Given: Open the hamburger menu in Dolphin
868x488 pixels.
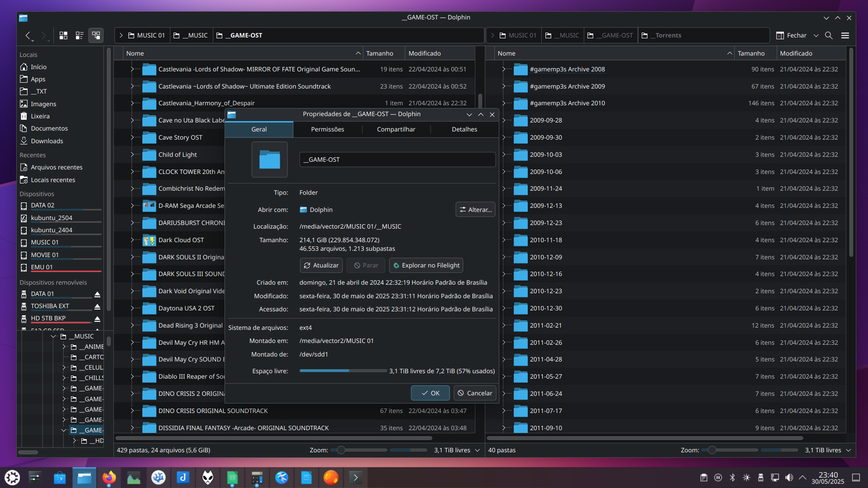Looking at the screenshot, I should (845, 35).
